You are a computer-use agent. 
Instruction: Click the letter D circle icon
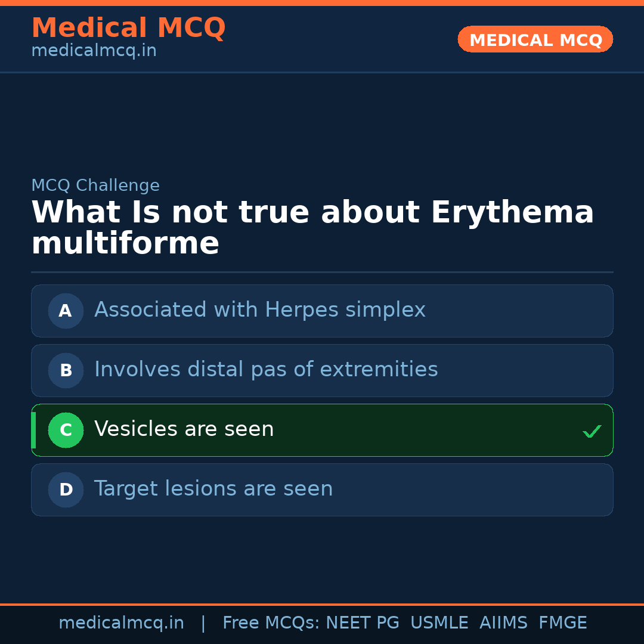point(66,490)
